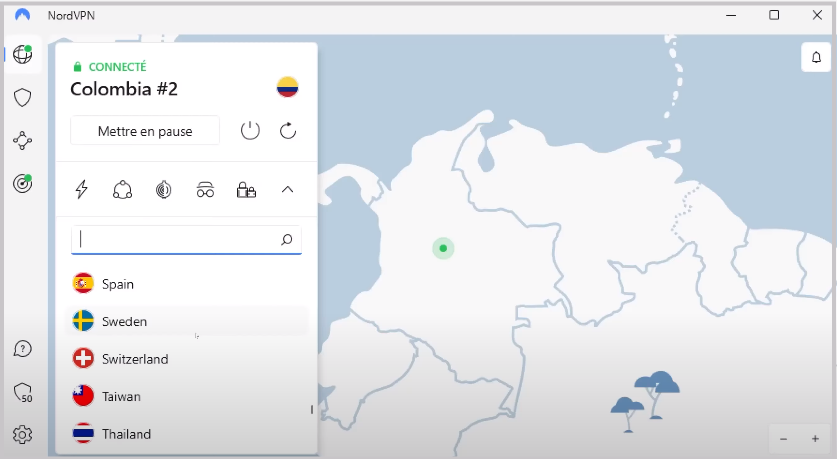Screen dimensions: 837x459
Task: Open notifications bell
Action: coord(816,57)
